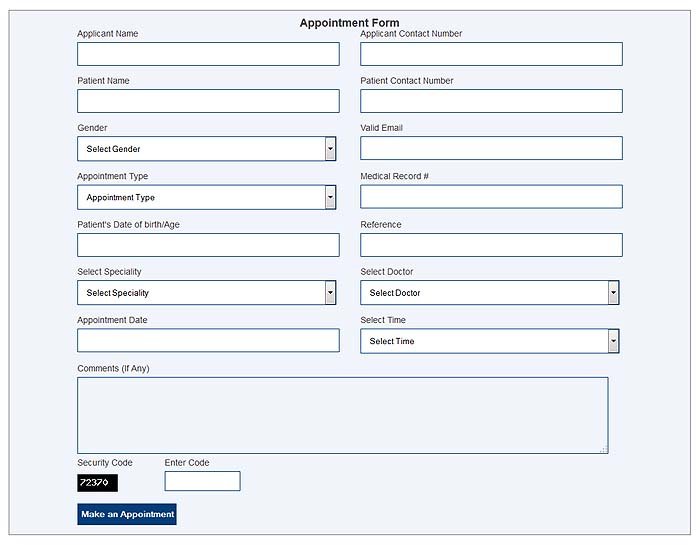700x545 pixels.
Task: Open the Select Gender dropdown
Action: tap(206, 149)
